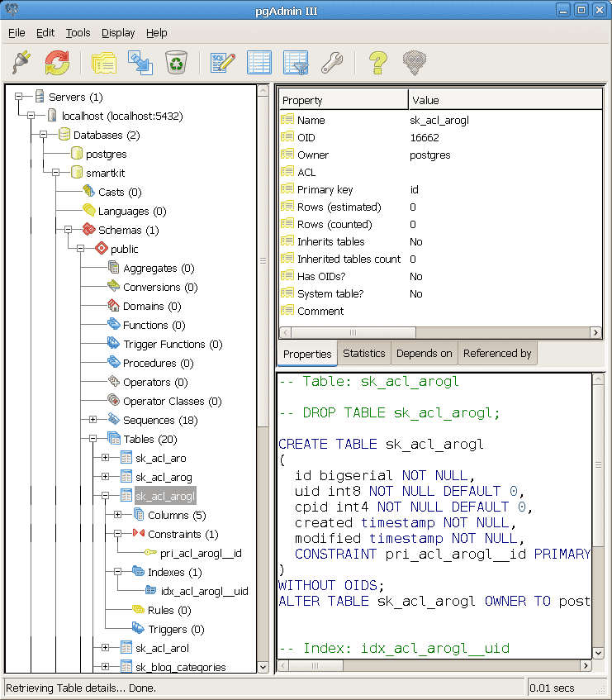
Task: Refresh the selected object via toolbar
Action: [x=57, y=62]
